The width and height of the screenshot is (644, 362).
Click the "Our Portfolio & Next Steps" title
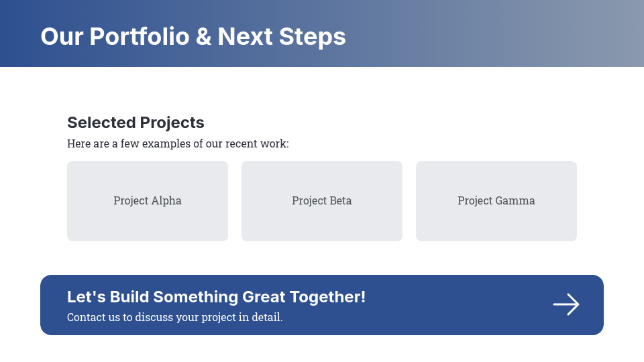point(193,36)
